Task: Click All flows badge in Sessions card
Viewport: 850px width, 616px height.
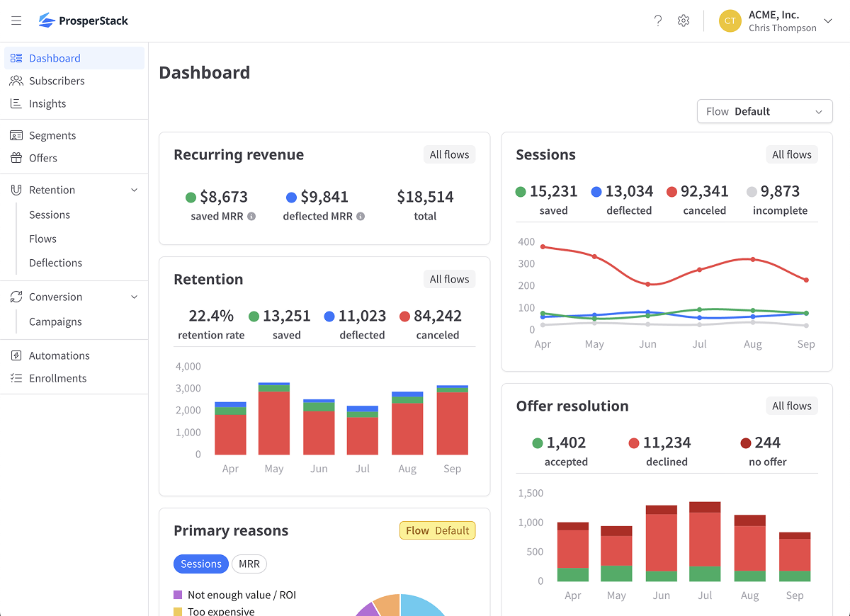Action: point(792,154)
